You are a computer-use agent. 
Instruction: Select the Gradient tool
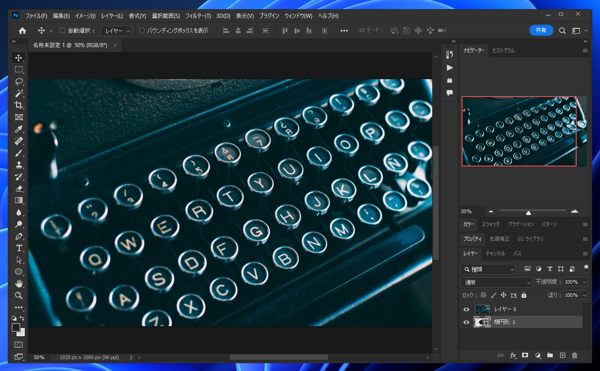[18, 200]
